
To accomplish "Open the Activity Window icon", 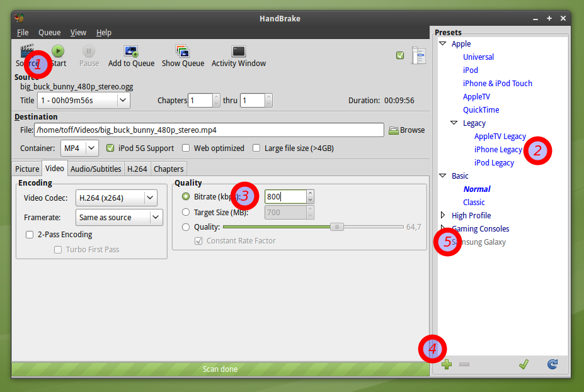I will [x=238, y=52].
